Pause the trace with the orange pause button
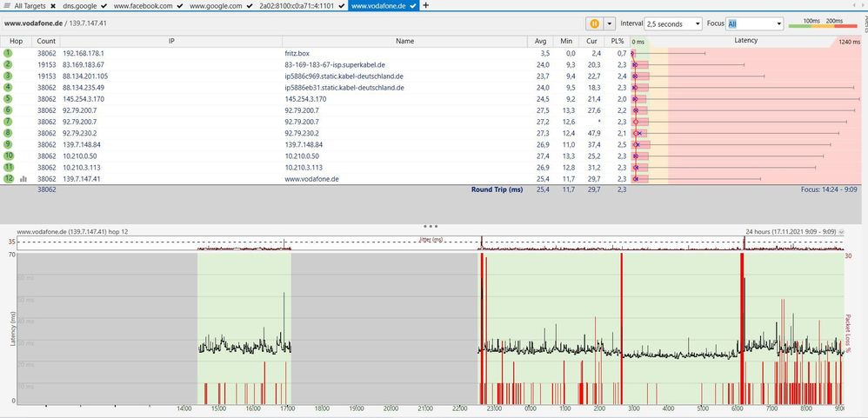Viewport: 868px width, 418px height. click(595, 23)
